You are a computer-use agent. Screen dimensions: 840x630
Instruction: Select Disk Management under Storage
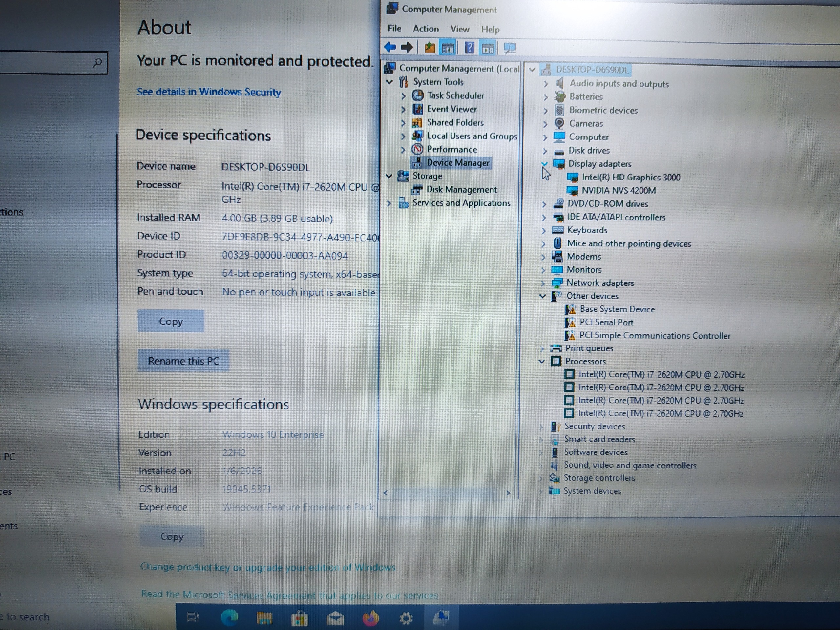461,190
